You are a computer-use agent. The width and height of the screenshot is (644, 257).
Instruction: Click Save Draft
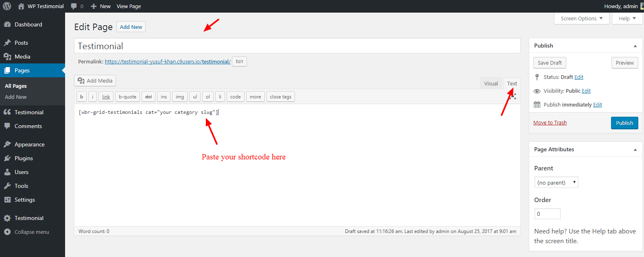(550, 63)
